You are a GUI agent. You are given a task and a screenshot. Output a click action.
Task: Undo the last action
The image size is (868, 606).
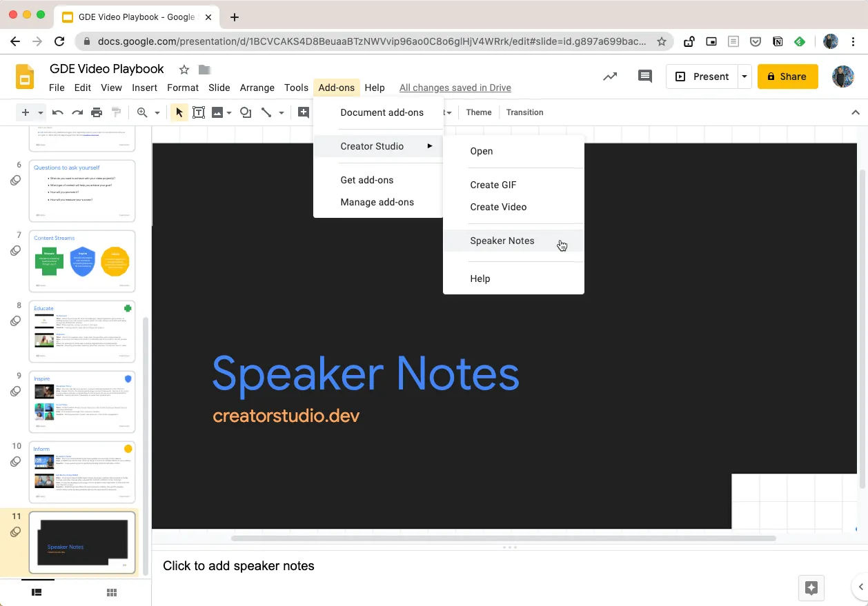point(58,112)
